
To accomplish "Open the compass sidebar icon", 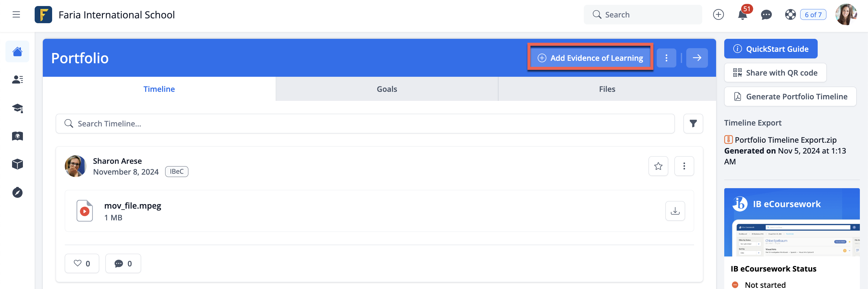I will 17,192.
